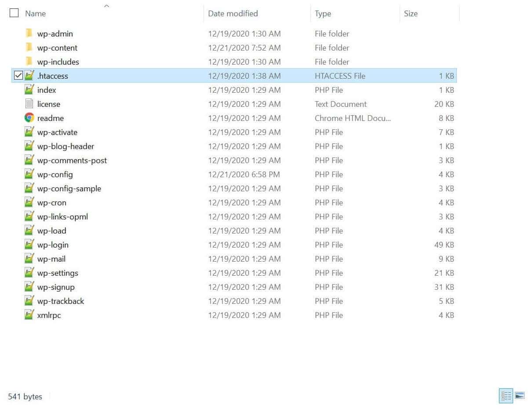
Task: Sort by Type column header
Action: [x=323, y=14]
